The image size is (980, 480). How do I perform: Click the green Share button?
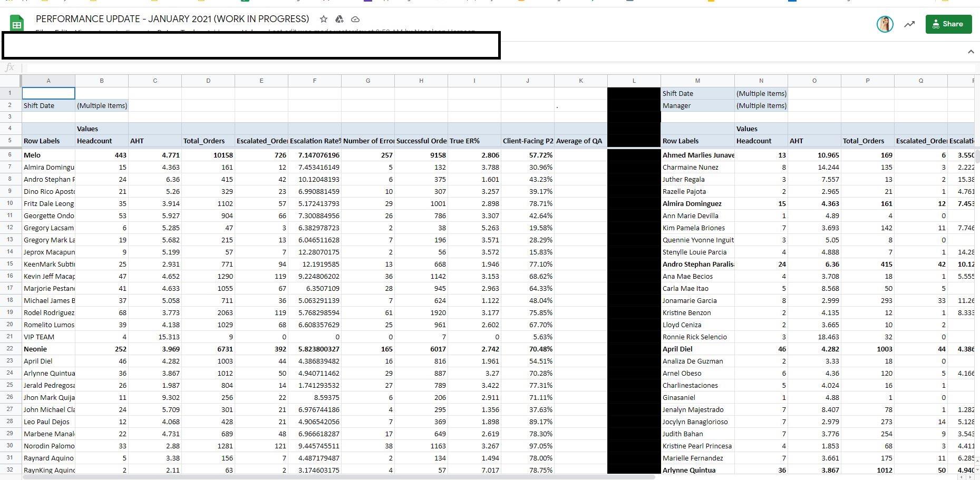pos(948,24)
